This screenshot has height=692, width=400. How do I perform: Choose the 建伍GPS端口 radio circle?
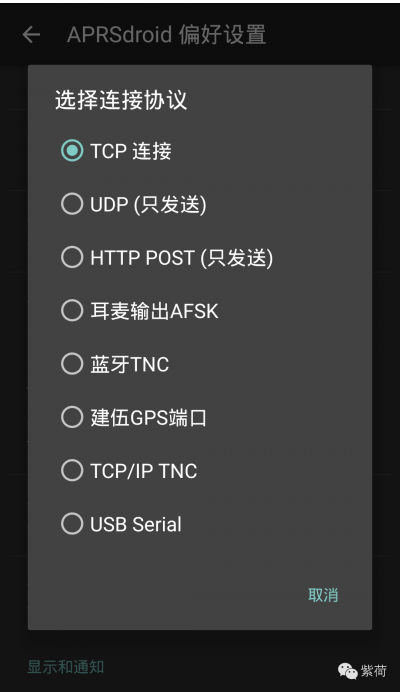72,417
